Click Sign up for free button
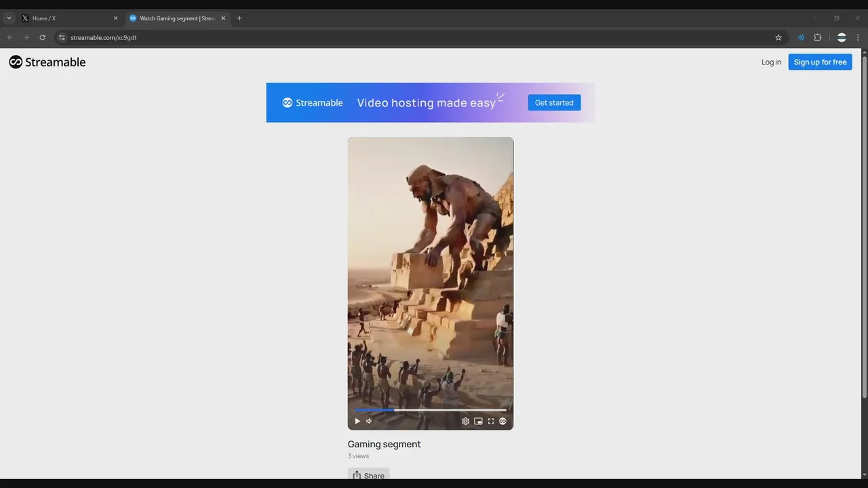 (820, 62)
